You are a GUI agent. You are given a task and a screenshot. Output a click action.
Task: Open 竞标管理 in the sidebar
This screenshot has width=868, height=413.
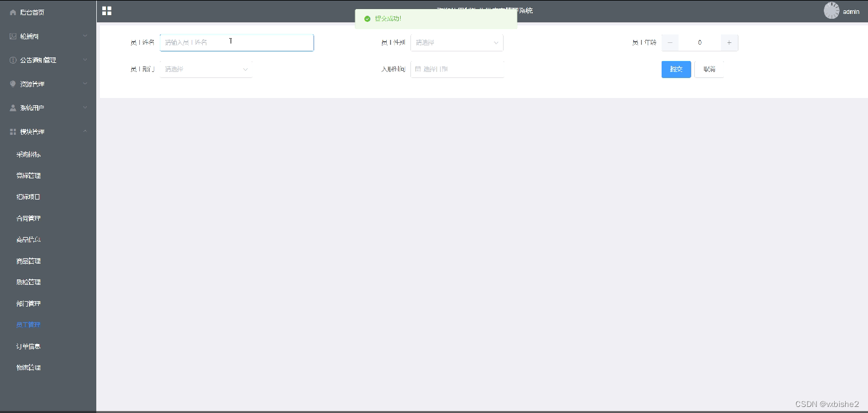pos(28,175)
